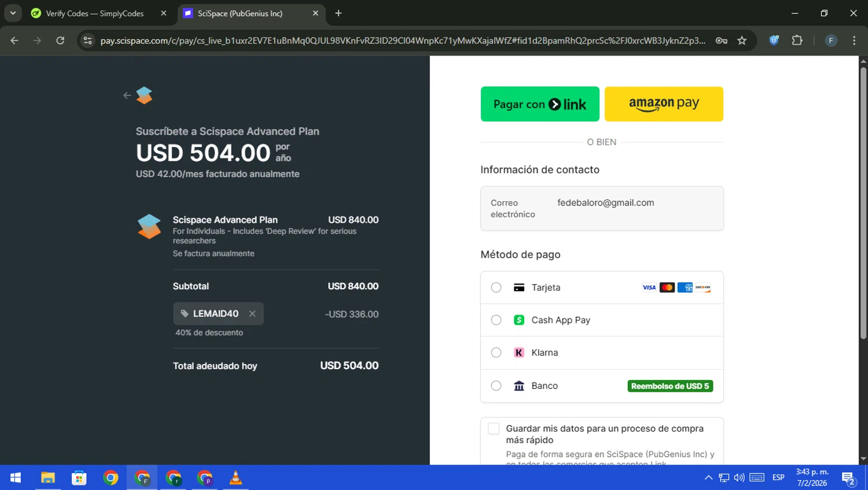The image size is (868, 490).
Task: Click the scrollbar down arrow
Action: [863, 459]
